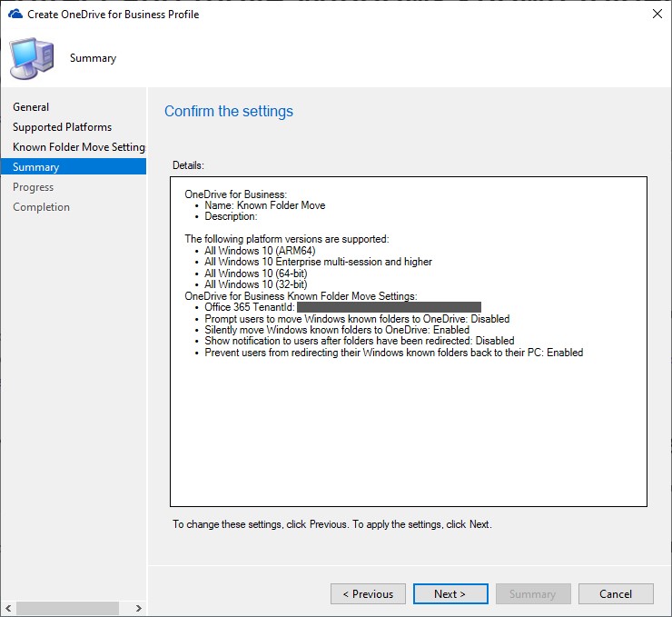Go back with the Previous button
The width and height of the screenshot is (672, 617).
(368, 594)
